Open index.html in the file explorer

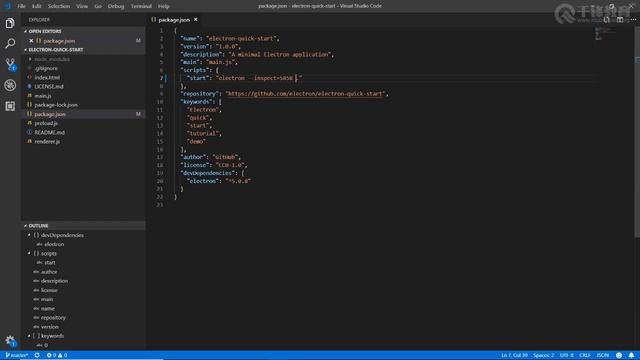(47, 78)
